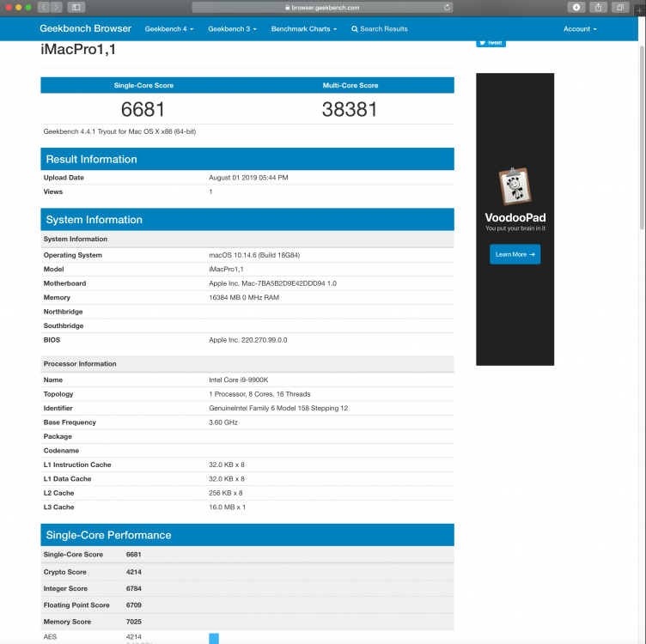646x644 pixels.
Task: Click L3 Cache value '16.0 MB x 1'
Action: [x=227, y=507]
